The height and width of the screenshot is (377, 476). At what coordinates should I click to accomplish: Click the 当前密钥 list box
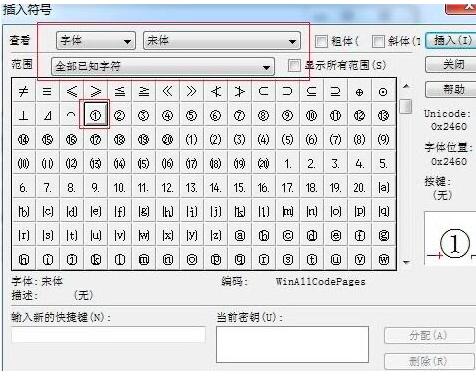[292, 344]
